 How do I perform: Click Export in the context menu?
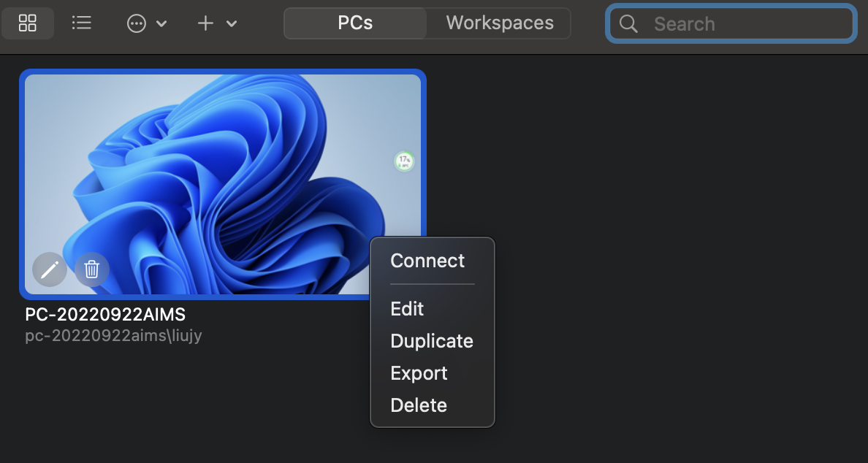[419, 373]
